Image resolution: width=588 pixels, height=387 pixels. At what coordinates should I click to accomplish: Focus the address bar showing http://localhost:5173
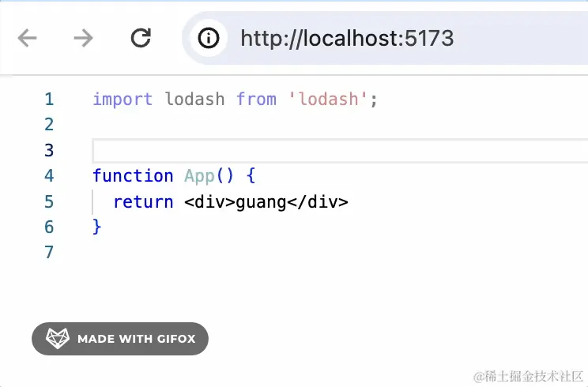click(385, 38)
